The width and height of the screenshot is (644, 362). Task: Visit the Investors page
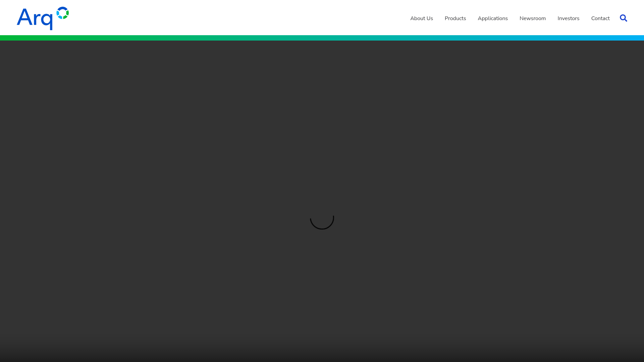click(568, 18)
